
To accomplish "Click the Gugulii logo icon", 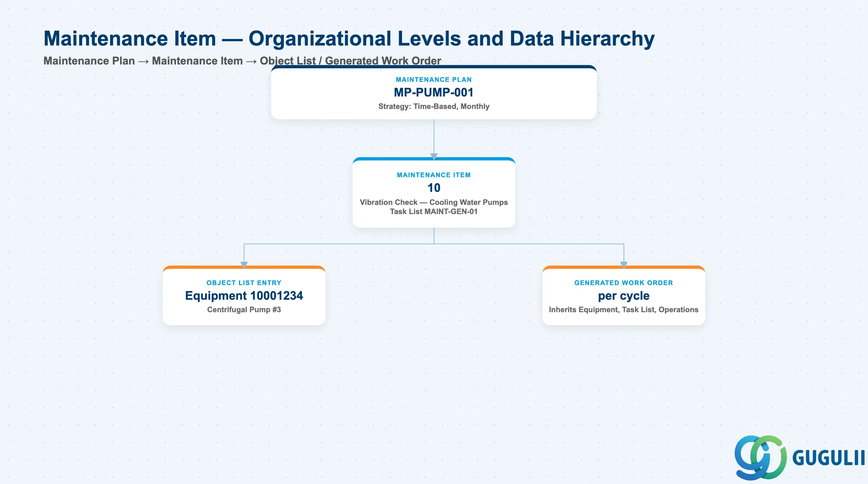I will (761, 457).
